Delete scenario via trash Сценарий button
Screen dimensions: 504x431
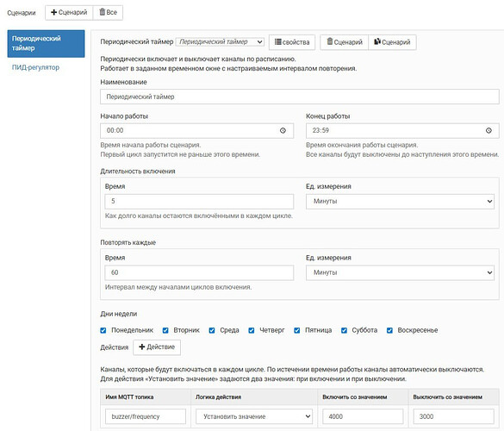coord(345,42)
